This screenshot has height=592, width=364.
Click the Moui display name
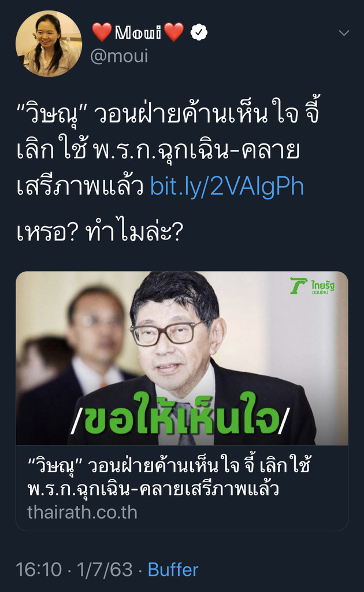(x=138, y=32)
